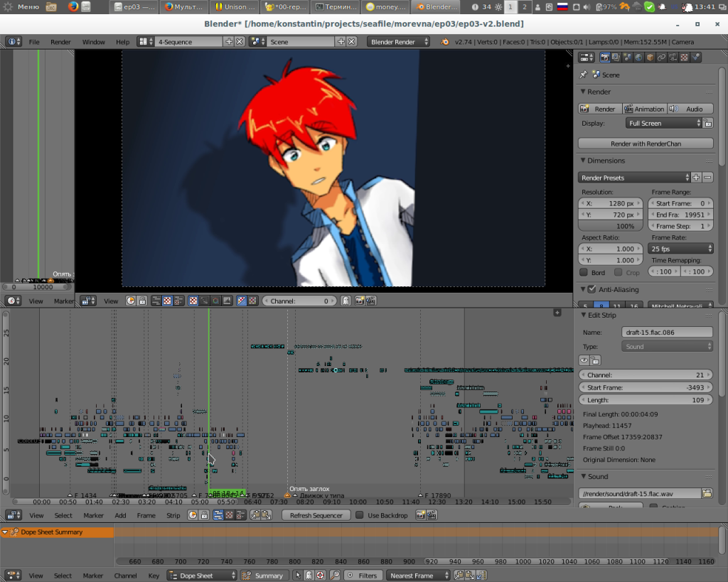
Task: Click the Animation render button
Action: [644, 109]
